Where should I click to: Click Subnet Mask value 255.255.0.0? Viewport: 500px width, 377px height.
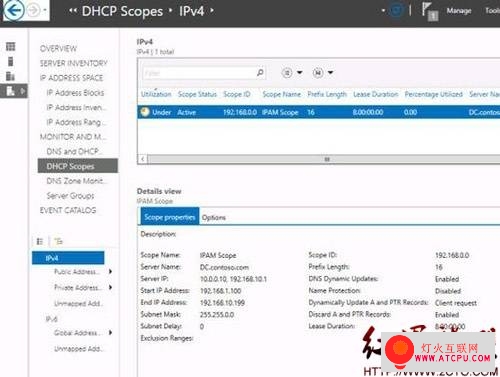[217, 314]
